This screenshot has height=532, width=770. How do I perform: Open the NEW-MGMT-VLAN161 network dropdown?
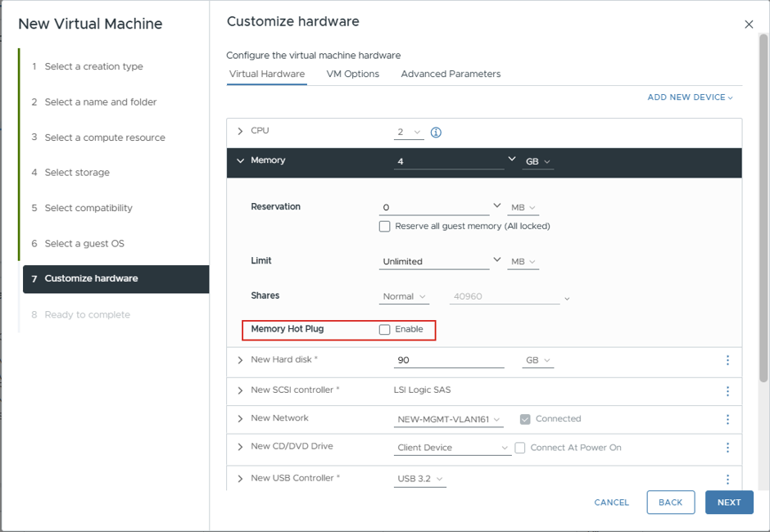click(448, 420)
